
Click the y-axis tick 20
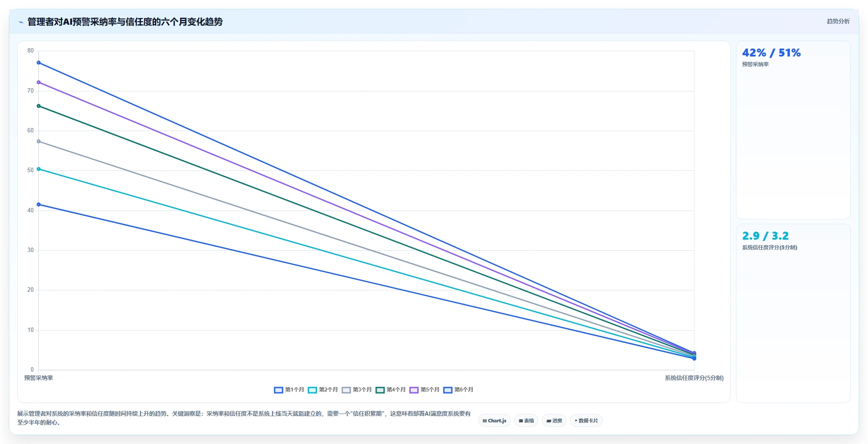(30, 290)
